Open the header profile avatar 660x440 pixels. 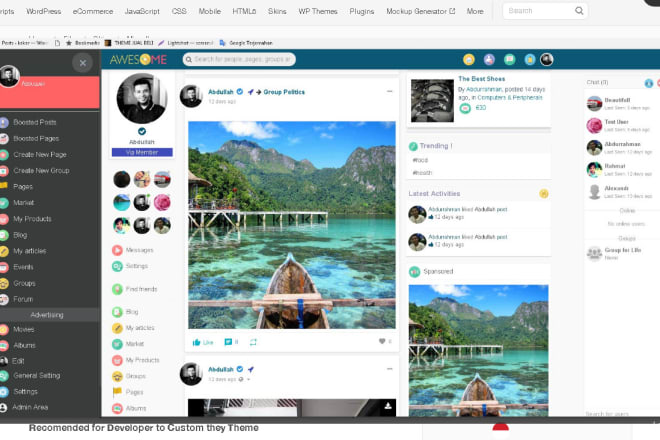[547, 59]
